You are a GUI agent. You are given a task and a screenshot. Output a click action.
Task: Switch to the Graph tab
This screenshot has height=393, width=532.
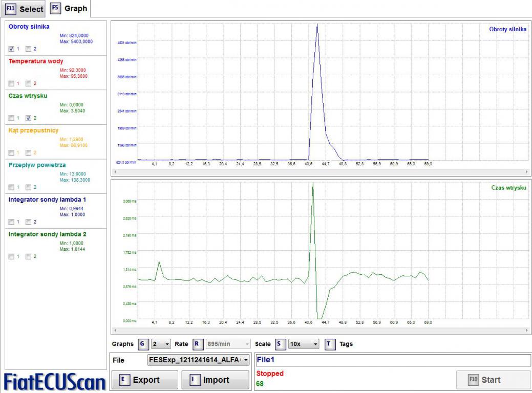[69, 9]
